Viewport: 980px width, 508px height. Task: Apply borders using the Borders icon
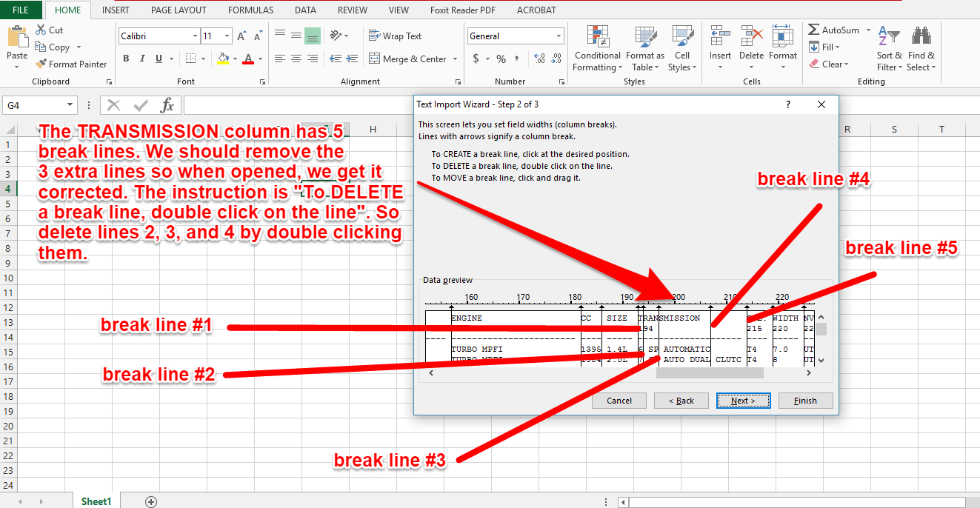191,59
